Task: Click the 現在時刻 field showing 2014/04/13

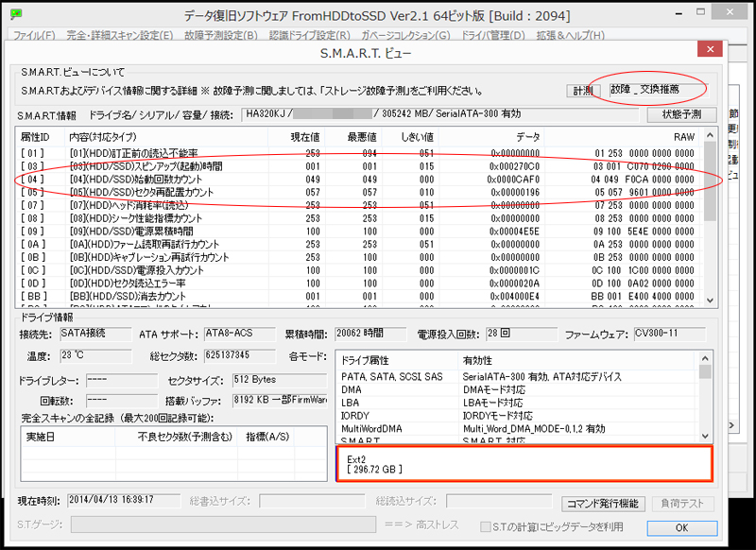Action: coord(124,501)
